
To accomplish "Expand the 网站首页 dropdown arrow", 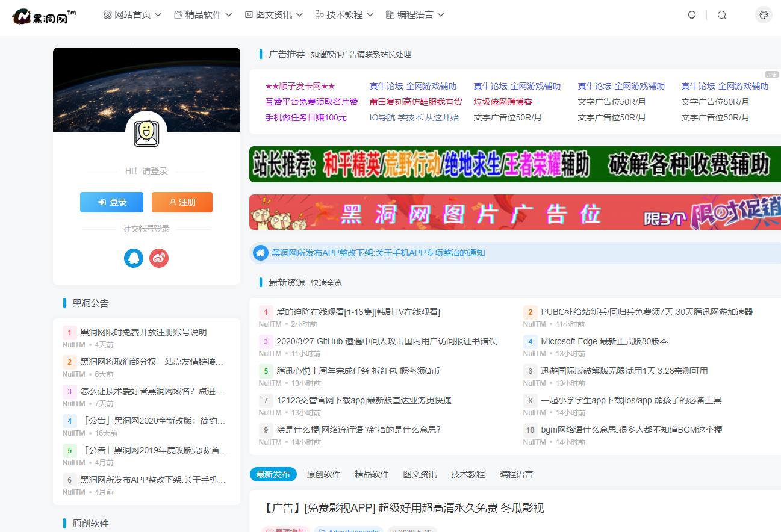I will pos(158,15).
